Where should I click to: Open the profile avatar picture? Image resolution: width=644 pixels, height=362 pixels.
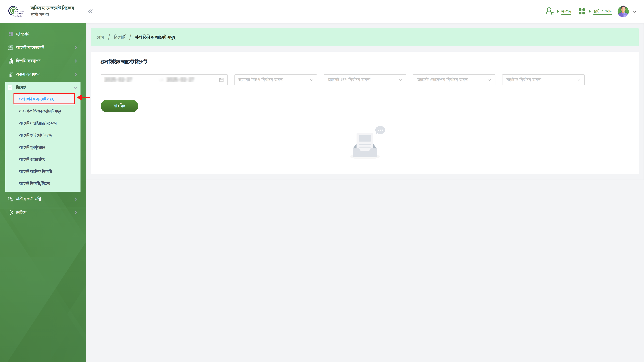tap(623, 12)
